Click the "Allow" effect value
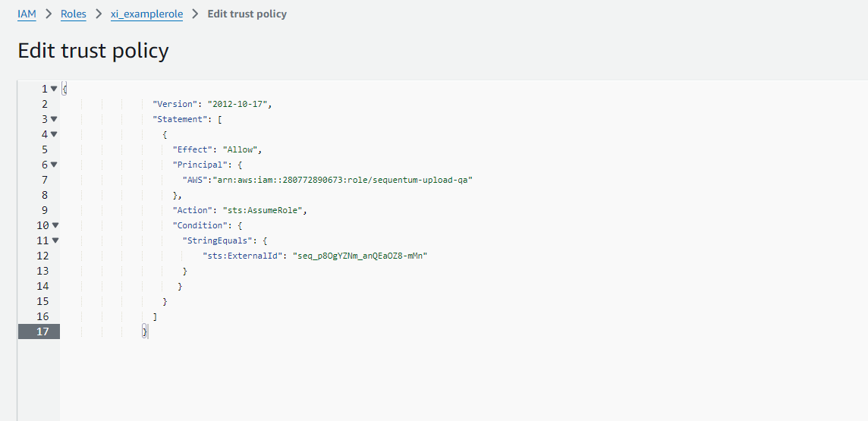 pyautogui.click(x=242, y=149)
